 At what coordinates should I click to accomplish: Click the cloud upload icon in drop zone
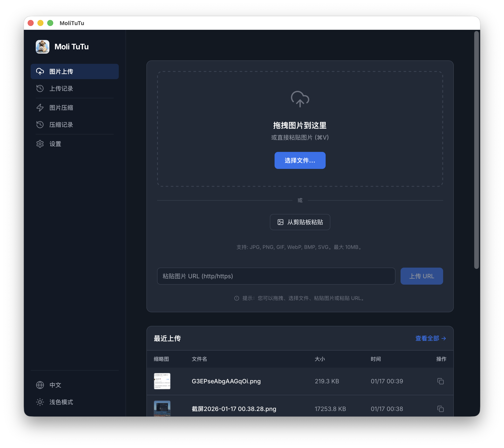tap(300, 99)
